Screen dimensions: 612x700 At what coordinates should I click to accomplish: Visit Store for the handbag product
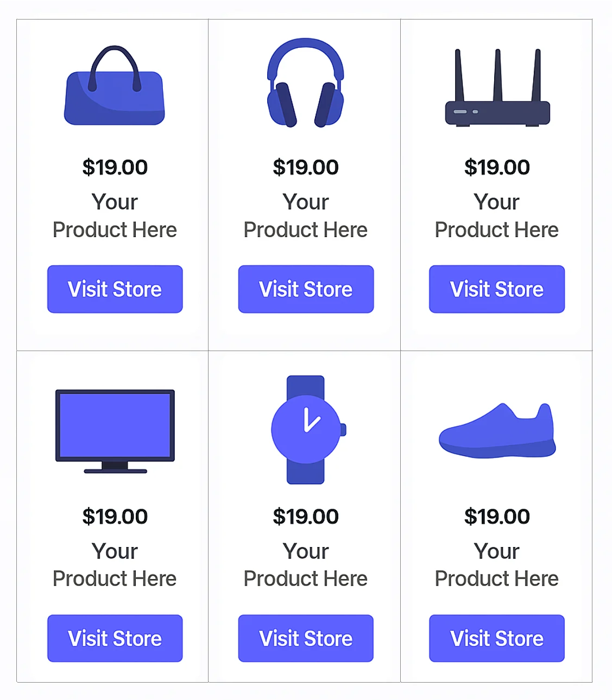[x=115, y=289]
